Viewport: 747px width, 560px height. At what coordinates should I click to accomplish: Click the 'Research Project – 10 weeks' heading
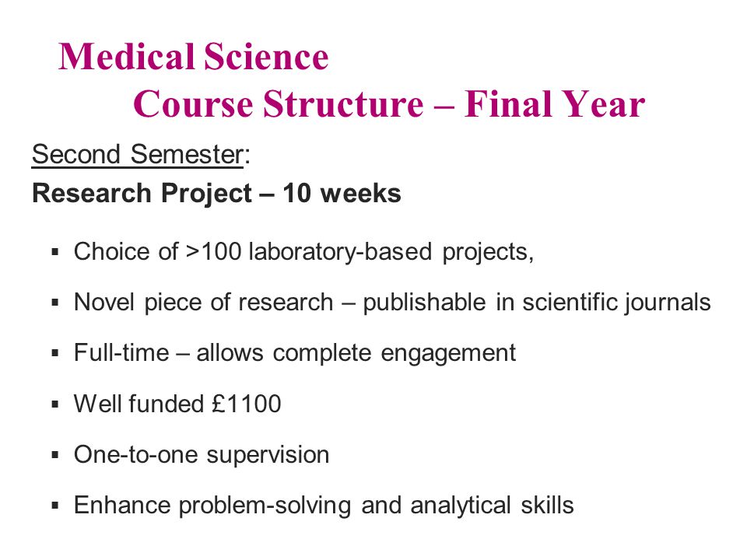216,194
